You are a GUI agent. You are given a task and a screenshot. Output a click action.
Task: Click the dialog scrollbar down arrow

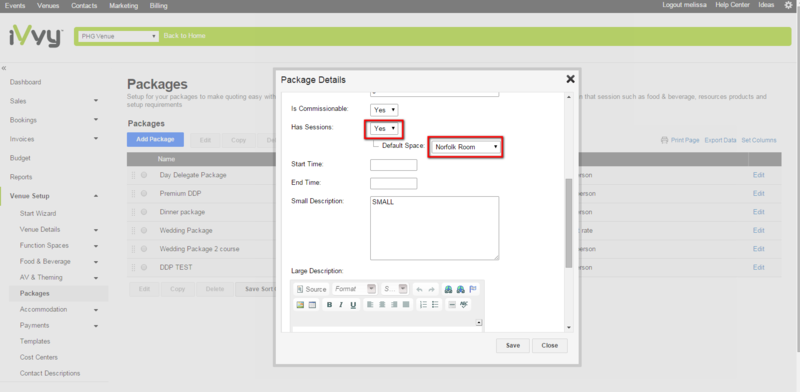pyautogui.click(x=569, y=328)
